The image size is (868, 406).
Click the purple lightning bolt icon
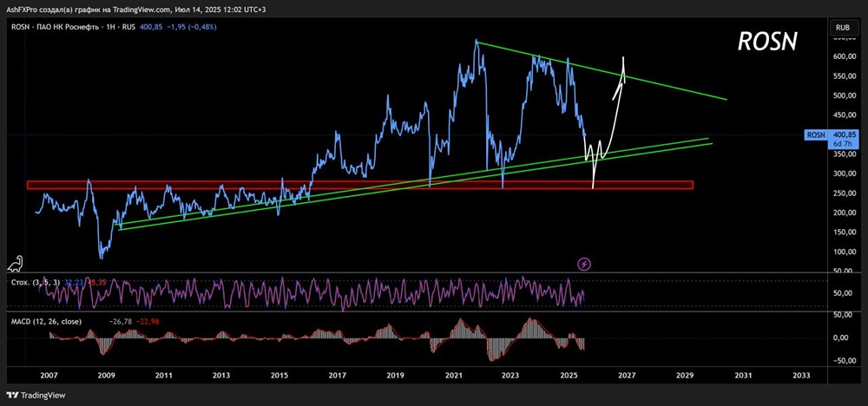click(584, 264)
